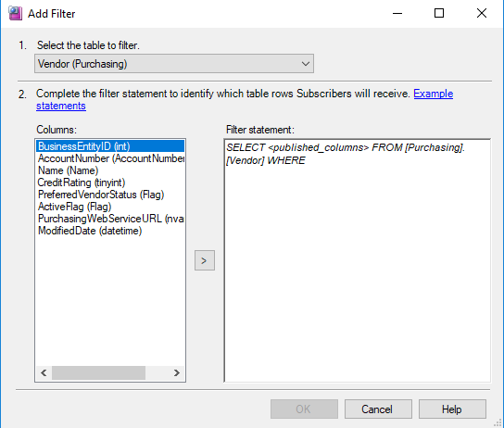
Task: Add the selected column with the > button
Action: tap(205, 260)
